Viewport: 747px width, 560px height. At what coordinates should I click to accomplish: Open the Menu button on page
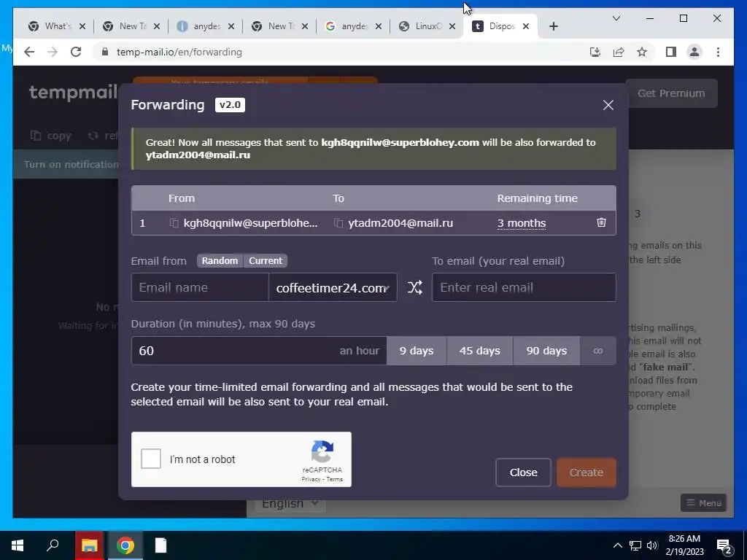(x=704, y=503)
